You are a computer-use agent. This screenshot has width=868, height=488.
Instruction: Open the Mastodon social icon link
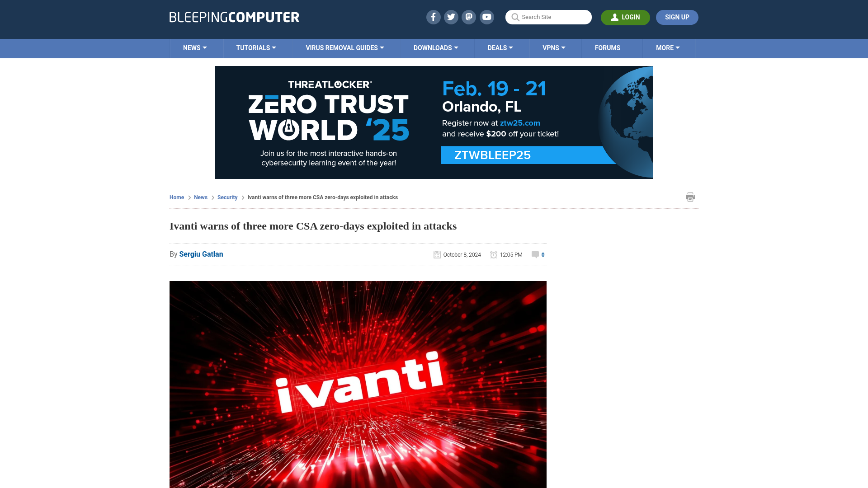(x=469, y=17)
